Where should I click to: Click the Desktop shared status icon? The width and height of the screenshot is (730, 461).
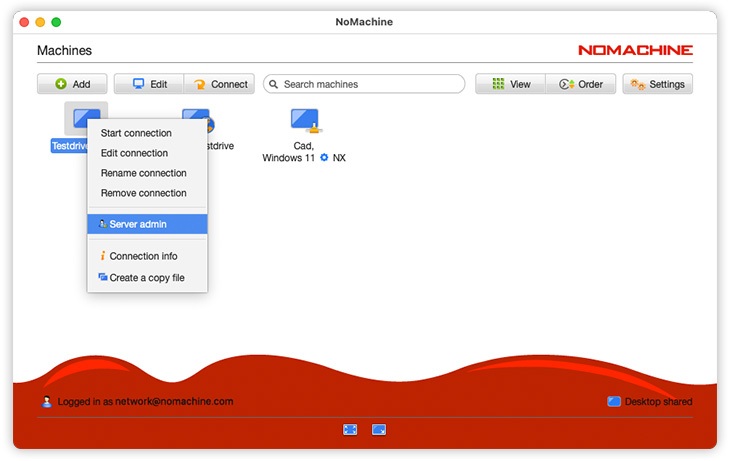point(614,402)
